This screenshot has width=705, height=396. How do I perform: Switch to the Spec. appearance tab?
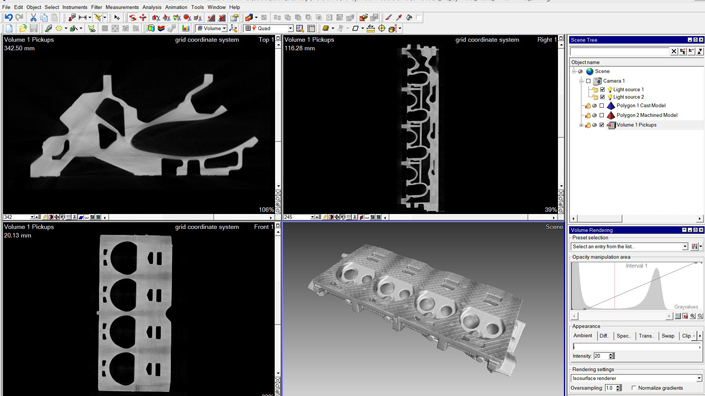click(x=623, y=336)
